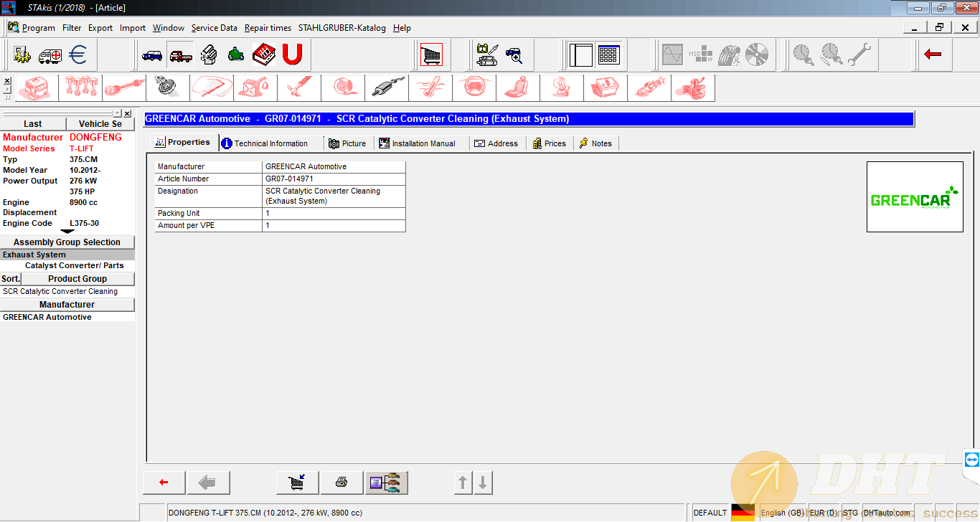Toggle the grid table view layout
980x522 pixels.
pyautogui.click(x=608, y=54)
